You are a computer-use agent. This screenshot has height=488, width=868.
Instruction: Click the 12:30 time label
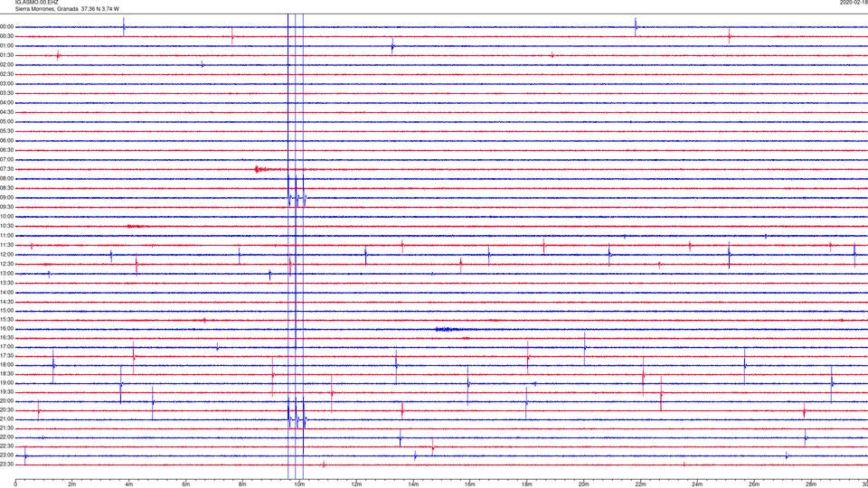pyautogui.click(x=7, y=264)
